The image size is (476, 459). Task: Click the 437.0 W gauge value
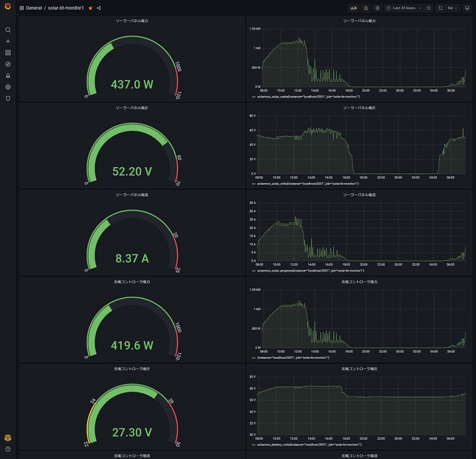(x=131, y=84)
